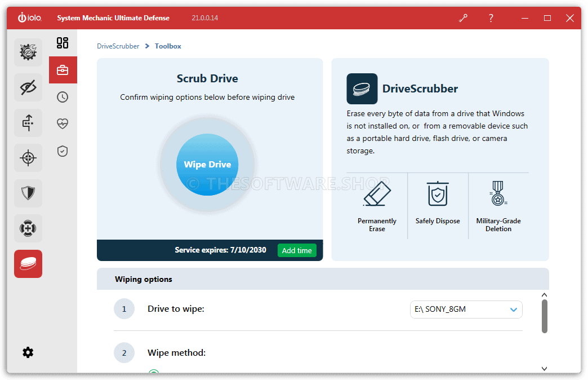The image size is (588, 380).
Task: Click the Service expires 7/10/2030 text
Action: click(221, 250)
